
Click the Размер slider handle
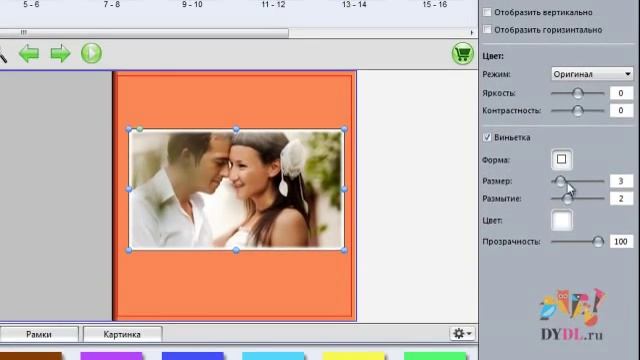pos(560,181)
